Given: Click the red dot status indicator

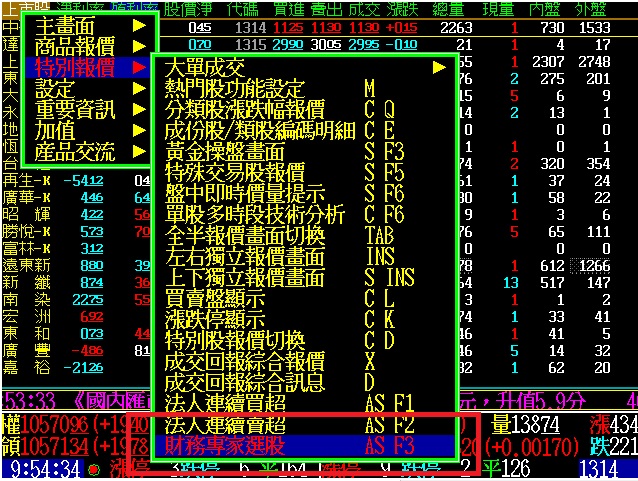Looking at the screenshot, I should (94, 469).
